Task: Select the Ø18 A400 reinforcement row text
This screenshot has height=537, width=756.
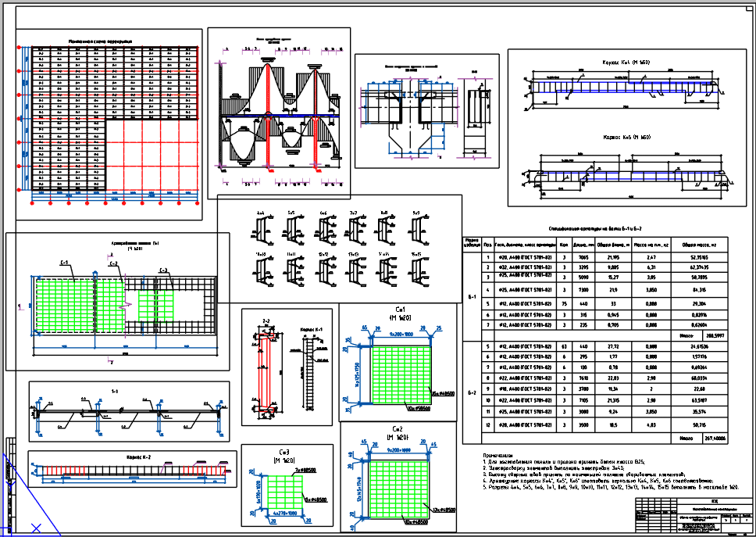Action: coord(525,388)
